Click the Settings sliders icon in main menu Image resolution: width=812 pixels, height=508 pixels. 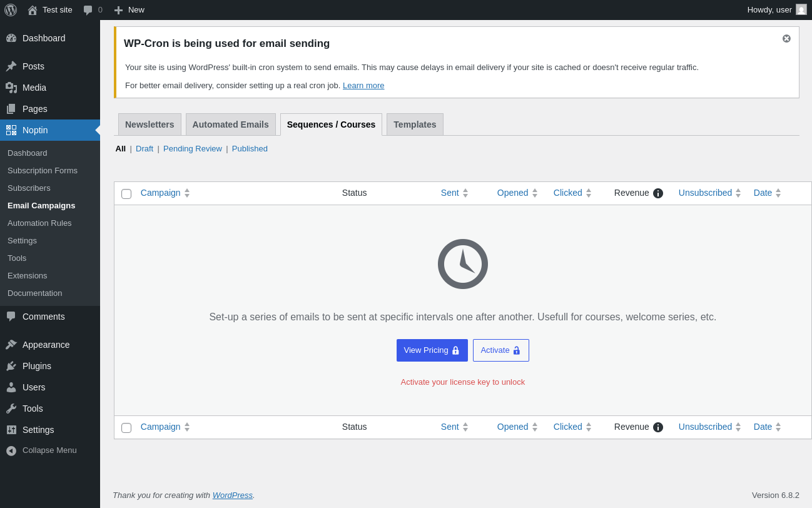pos(11,430)
